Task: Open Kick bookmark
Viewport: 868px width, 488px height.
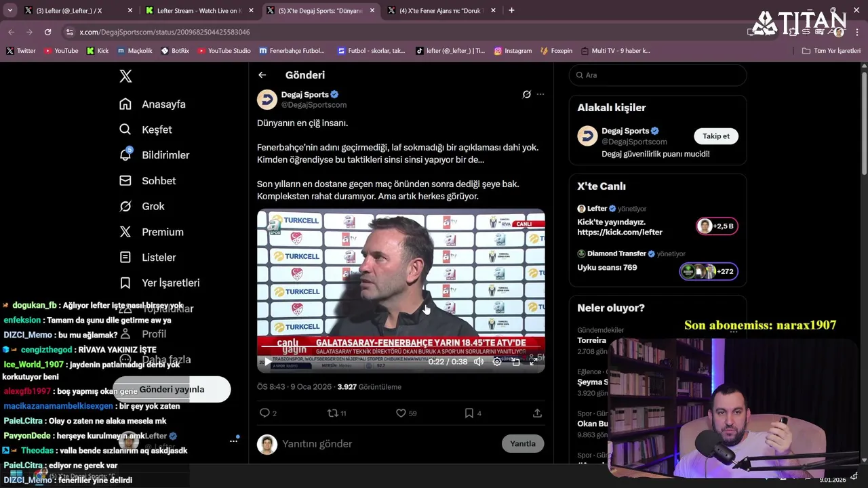Action: pos(98,51)
